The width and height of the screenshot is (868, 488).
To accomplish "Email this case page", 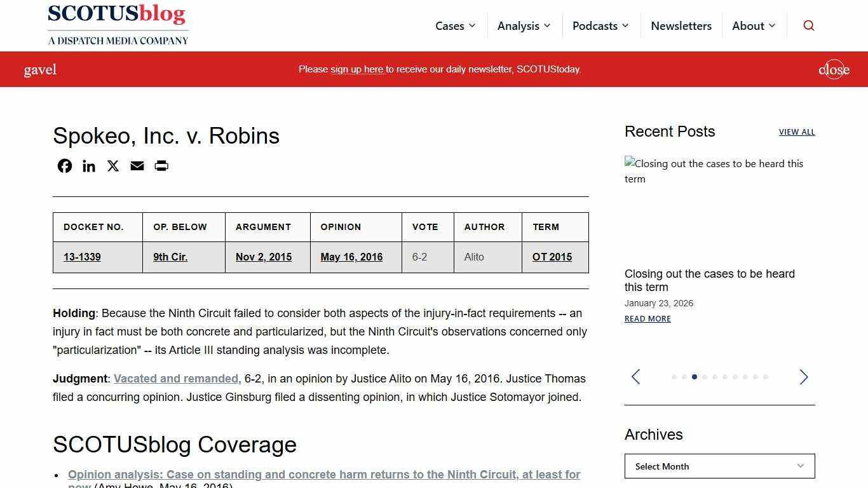I will pyautogui.click(x=137, y=166).
